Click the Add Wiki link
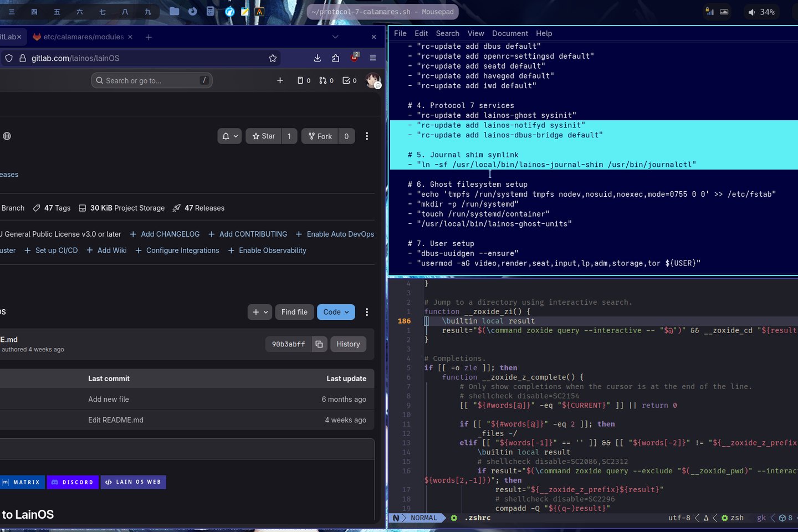The height and width of the screenshot is (532, 798). 106,250
